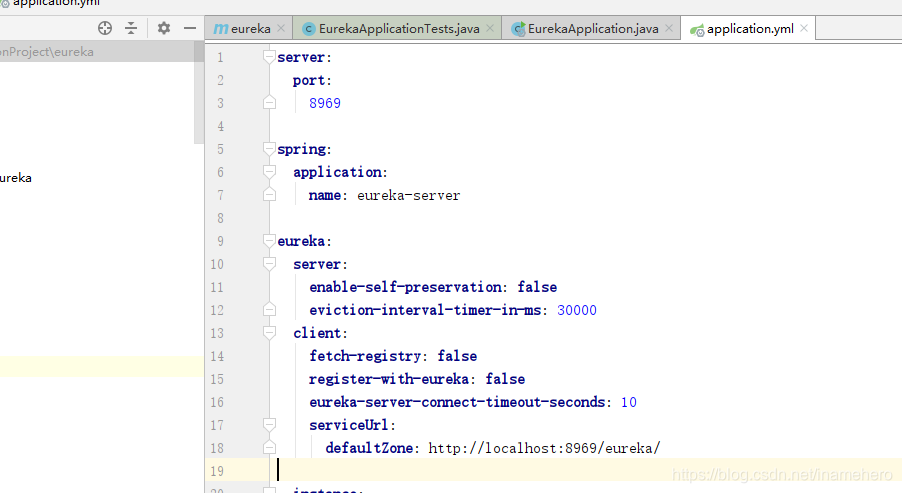Image resolution: width=902 pixels, height=493 pixels.
Task: Open project panel settings gear
Action: (164, 28)
